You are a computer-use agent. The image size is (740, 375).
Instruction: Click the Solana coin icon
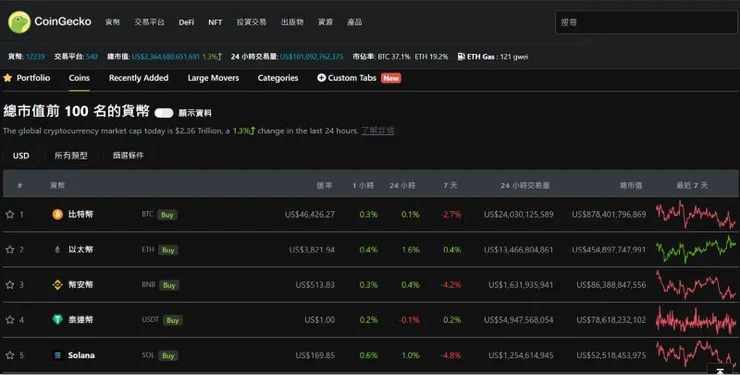coord(58,355)
